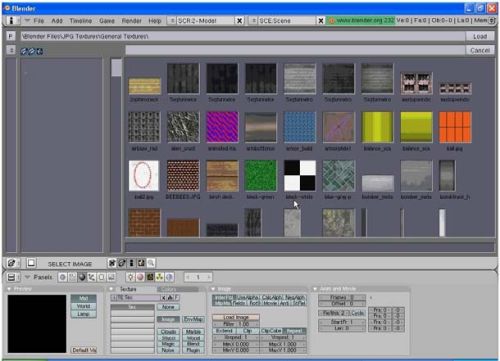
Task: Select the Shading (sphere) context icon
Action: coord(82,277)
